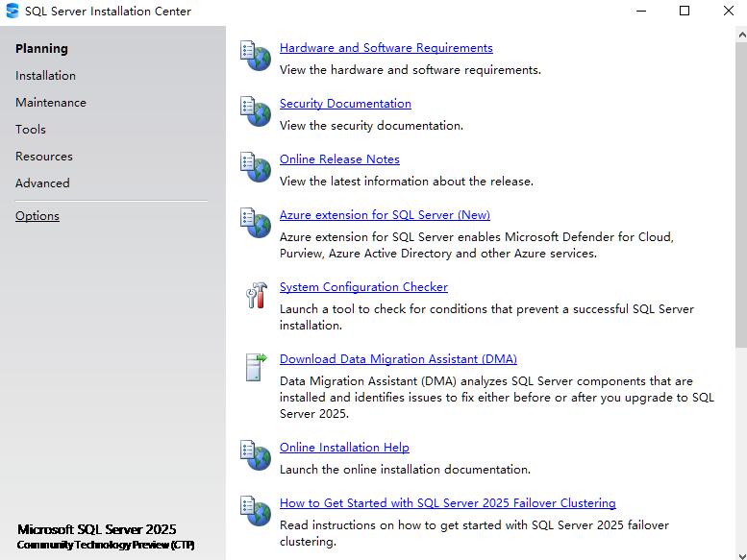Image resolution: width=747 pixels, height=560 pixels.
Task: Open the Resources category
Action: coord(44,156)
